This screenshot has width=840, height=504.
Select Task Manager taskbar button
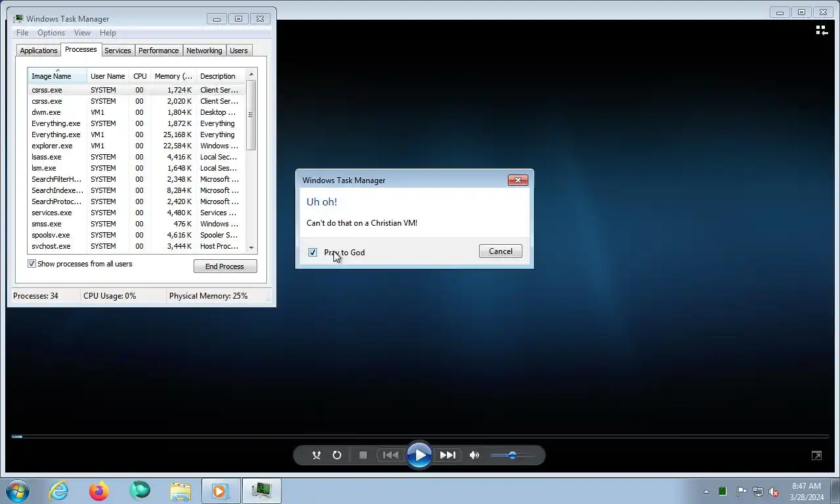coord(261,490)
